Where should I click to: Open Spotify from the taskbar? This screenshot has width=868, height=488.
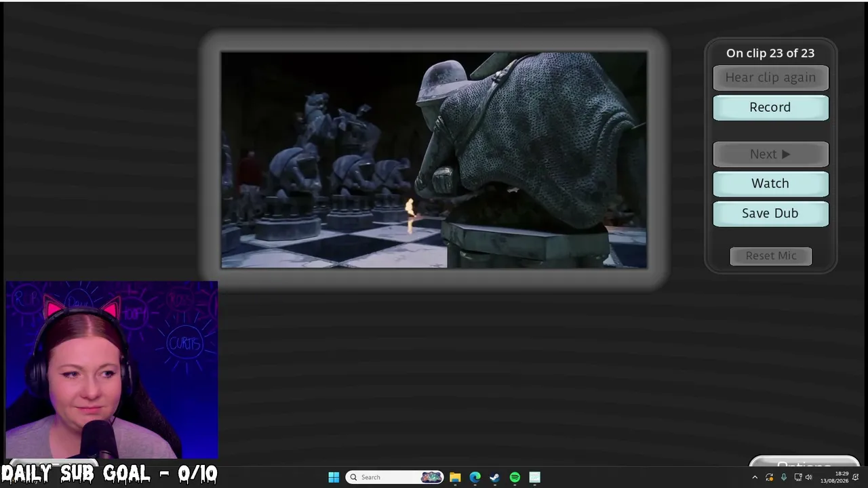click(x=515, y=477)
